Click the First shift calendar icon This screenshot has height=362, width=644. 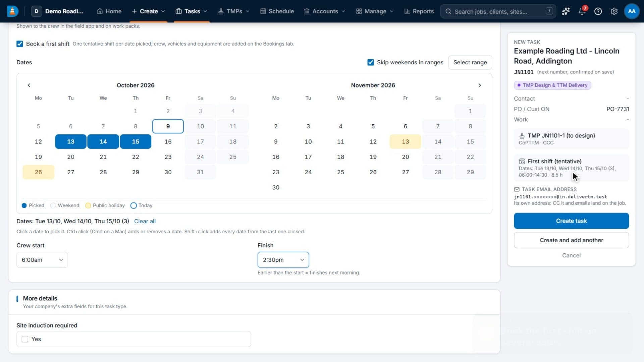[522, 161]
